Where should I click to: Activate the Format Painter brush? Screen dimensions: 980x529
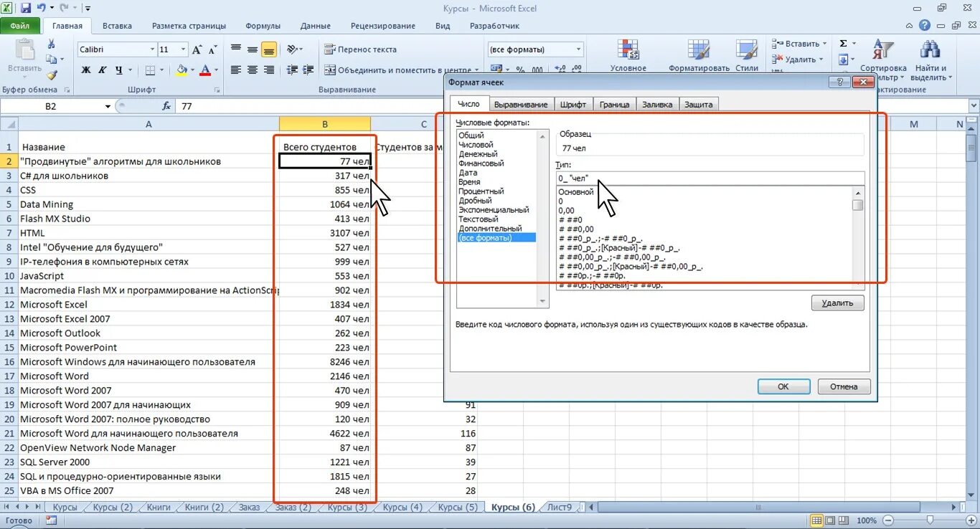52,75
